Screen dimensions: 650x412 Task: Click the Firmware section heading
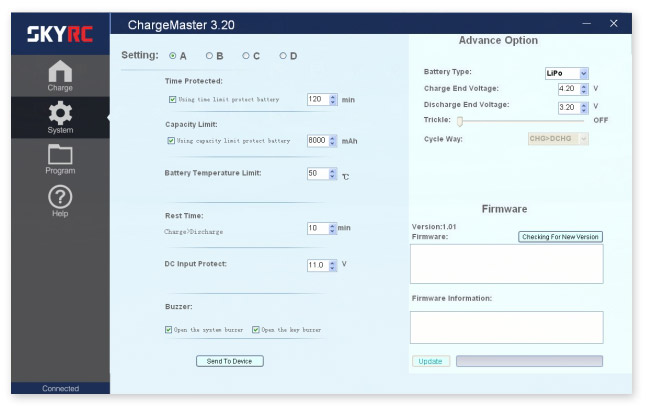pyautogui.click(x=504, y=209)
